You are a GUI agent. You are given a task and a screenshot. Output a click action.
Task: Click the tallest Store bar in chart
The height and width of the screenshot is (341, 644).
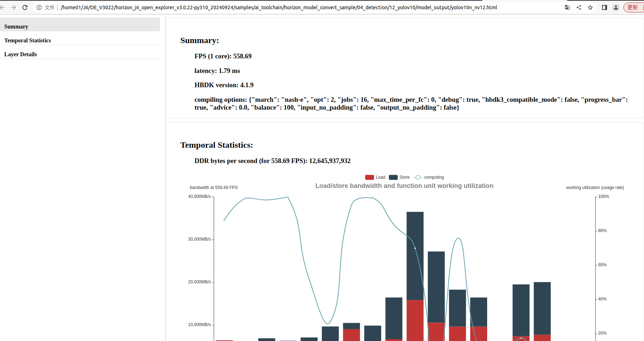coord(415,256)
